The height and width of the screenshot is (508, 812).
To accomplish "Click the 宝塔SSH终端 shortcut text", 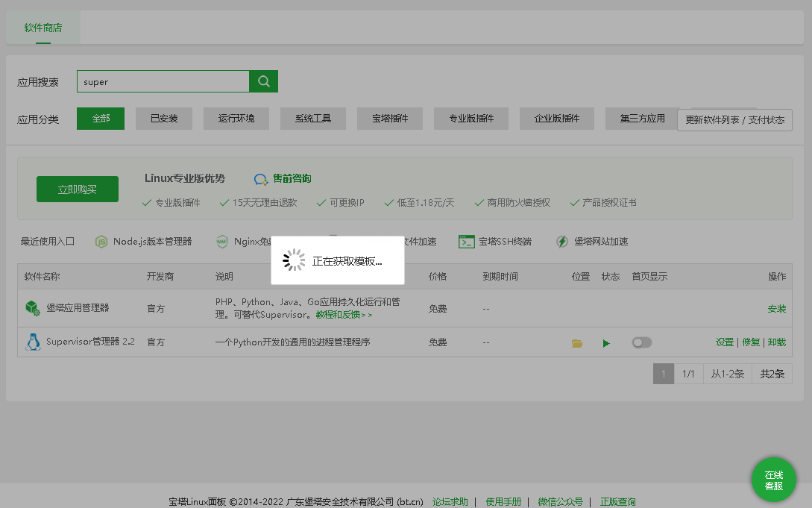I will click(x=505, y=242).
